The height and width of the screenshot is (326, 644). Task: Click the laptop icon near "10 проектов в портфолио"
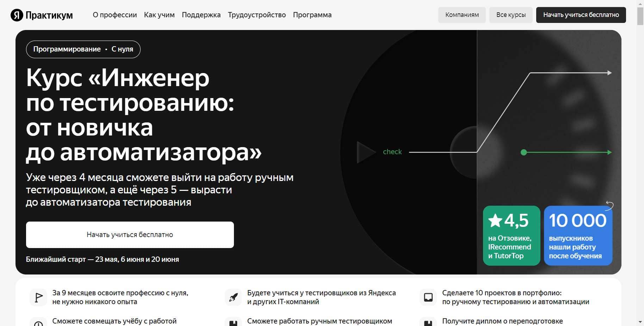point(428,297)
